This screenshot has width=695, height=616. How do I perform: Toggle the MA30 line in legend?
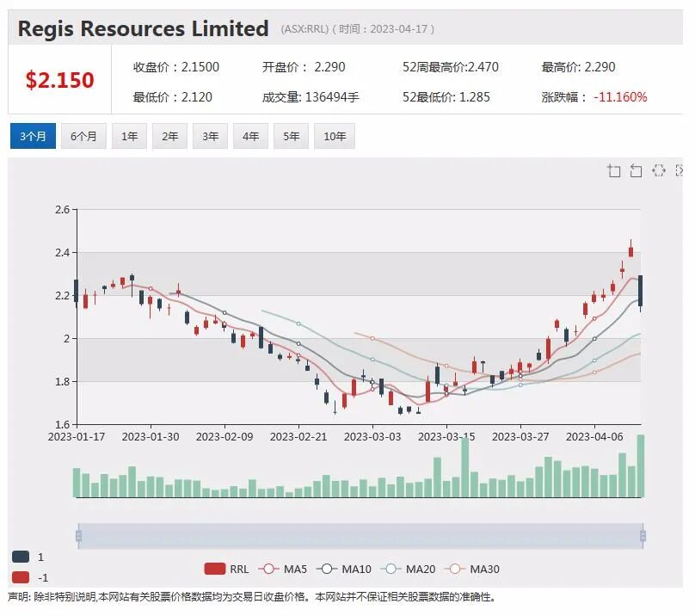[472, 569]
